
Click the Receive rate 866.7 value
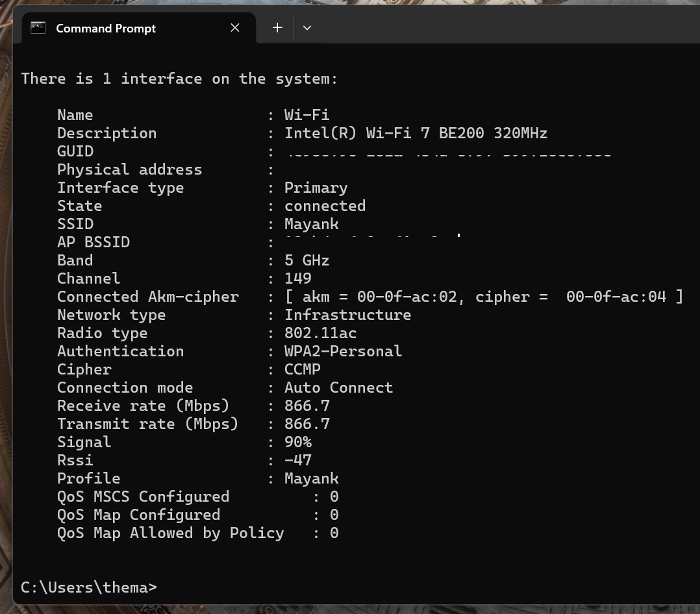(306, 406)
